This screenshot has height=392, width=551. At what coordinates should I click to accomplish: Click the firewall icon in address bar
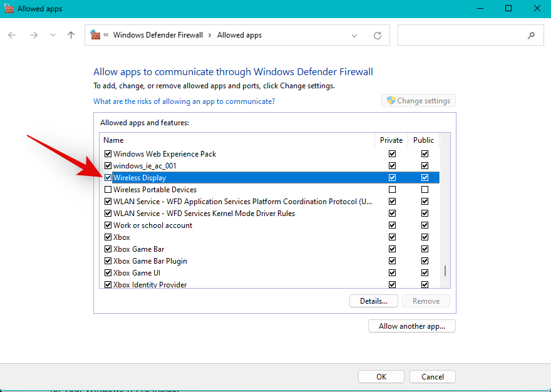[x=95, y=35]
